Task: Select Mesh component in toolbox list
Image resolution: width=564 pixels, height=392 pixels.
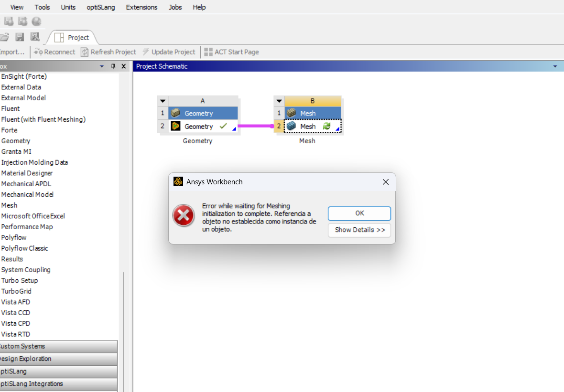Action: point(9,205)
